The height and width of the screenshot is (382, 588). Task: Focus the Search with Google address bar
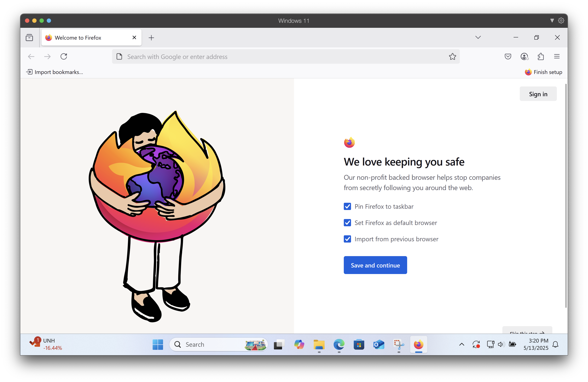[286, 56]
